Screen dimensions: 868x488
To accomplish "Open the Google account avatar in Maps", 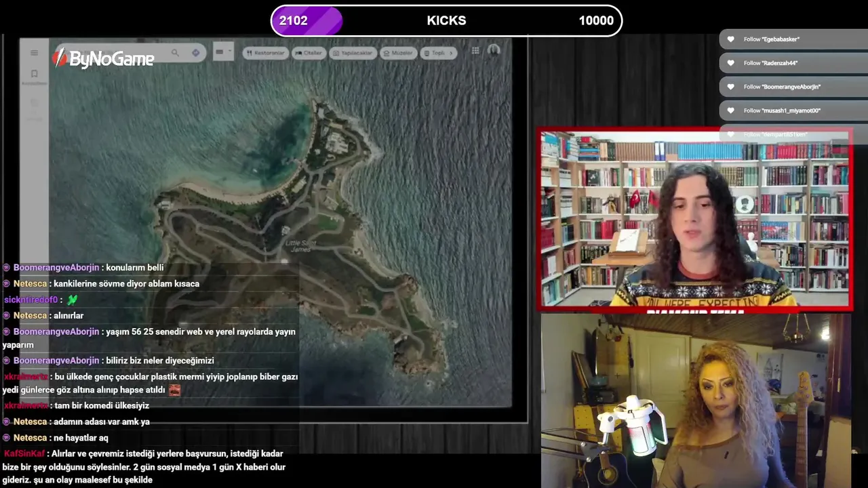I will pos(494,50).
